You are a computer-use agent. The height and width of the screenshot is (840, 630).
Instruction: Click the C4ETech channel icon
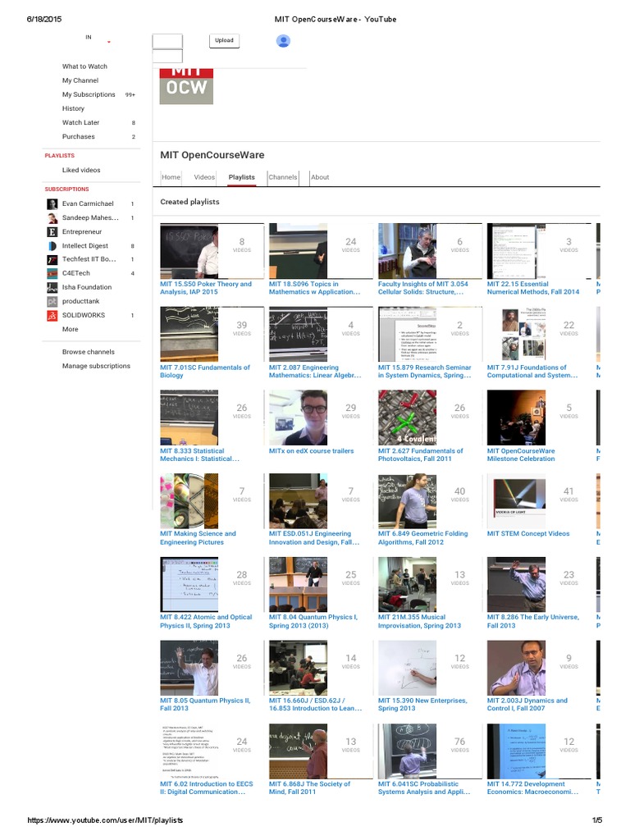click(x=52, y=273)
